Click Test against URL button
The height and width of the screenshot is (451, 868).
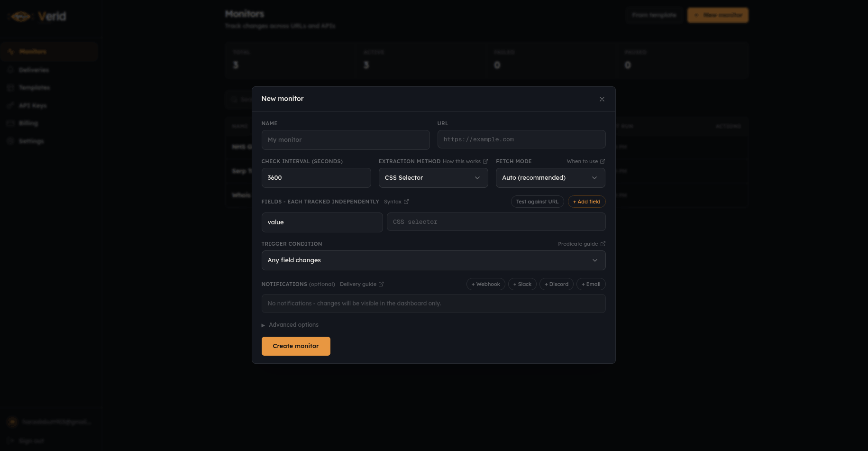[537, 202]
